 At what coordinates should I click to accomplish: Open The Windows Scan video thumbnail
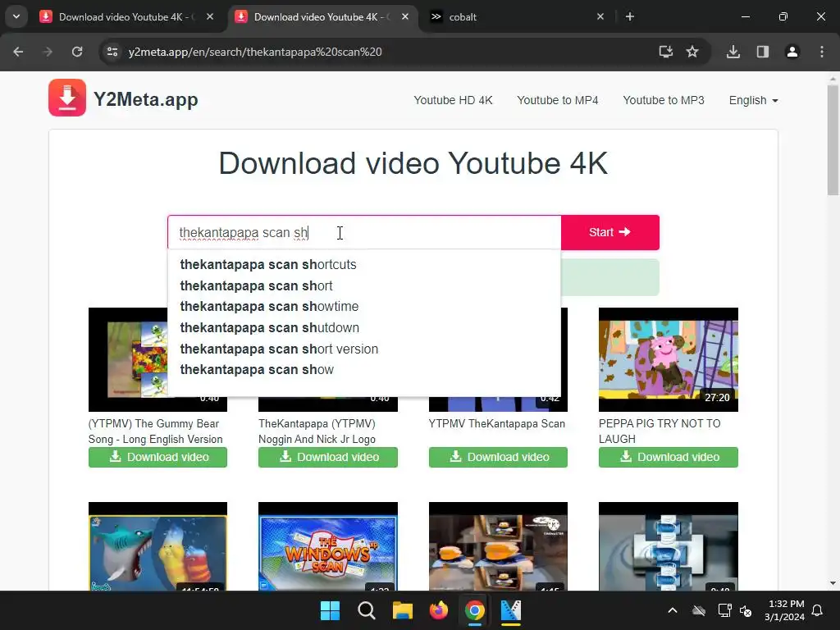(x=328, y=546)
